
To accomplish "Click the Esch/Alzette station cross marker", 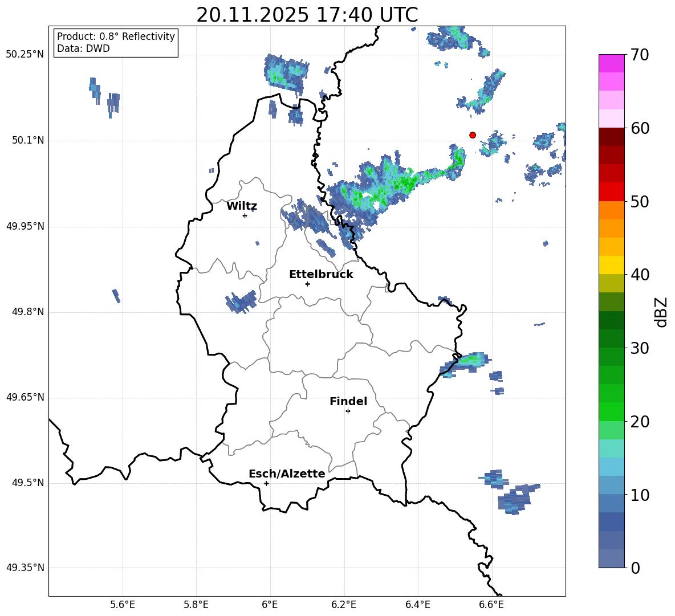I will (266, 483).
